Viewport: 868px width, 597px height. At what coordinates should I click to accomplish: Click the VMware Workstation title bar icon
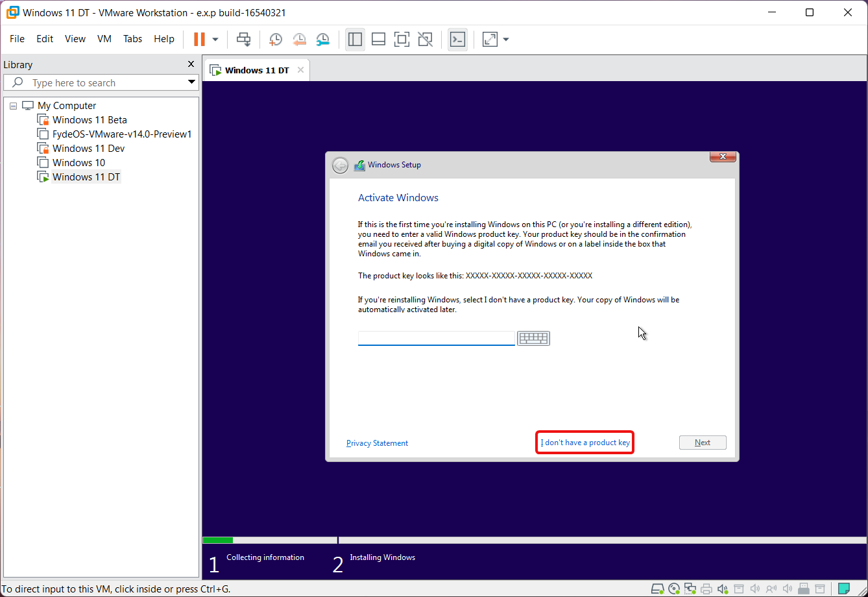(12, 12)
